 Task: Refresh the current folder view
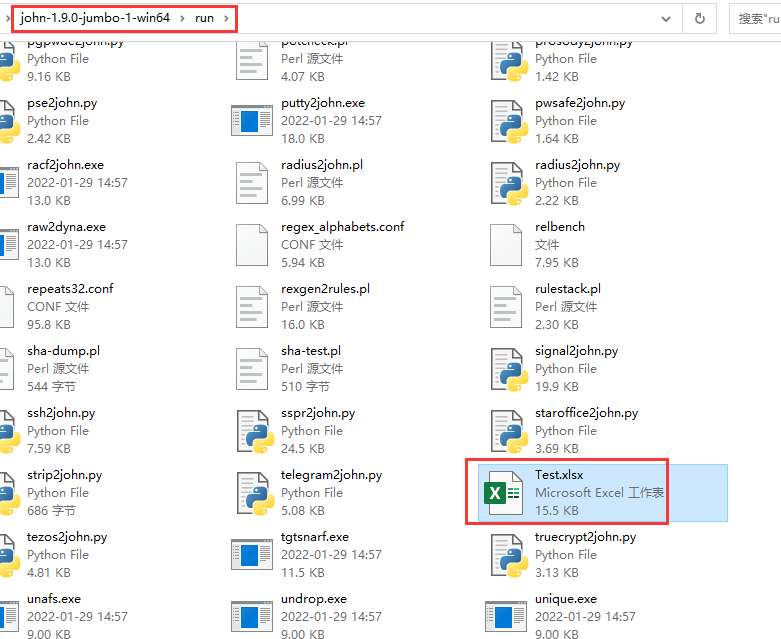tap(699, 18)
